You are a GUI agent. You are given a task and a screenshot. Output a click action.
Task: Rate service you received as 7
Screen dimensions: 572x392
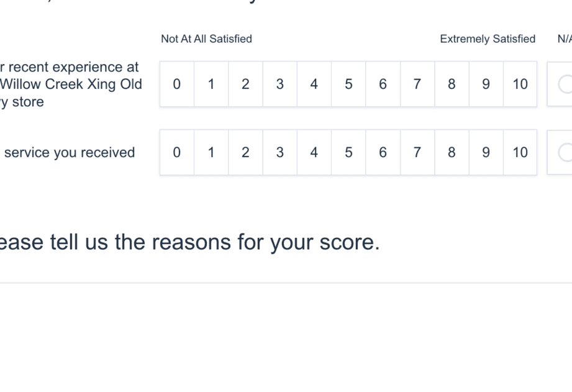coord(417,152)
